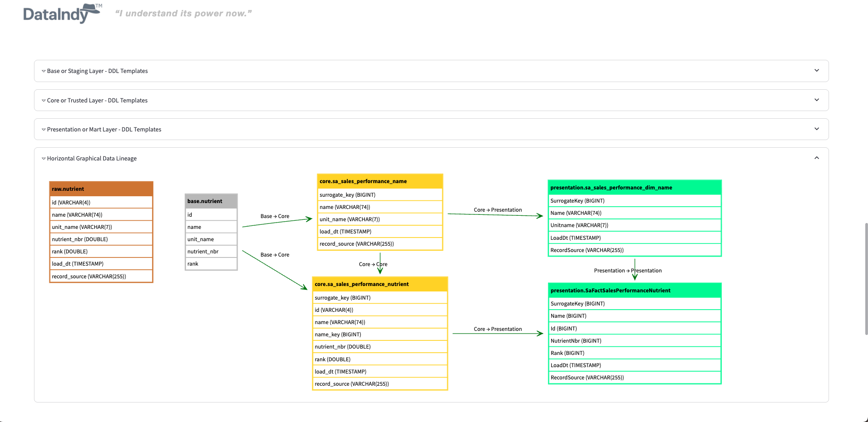The height and width of the screenshot is (422, 868).
Task: Select the base.nutrient table header
Action: 211,201
